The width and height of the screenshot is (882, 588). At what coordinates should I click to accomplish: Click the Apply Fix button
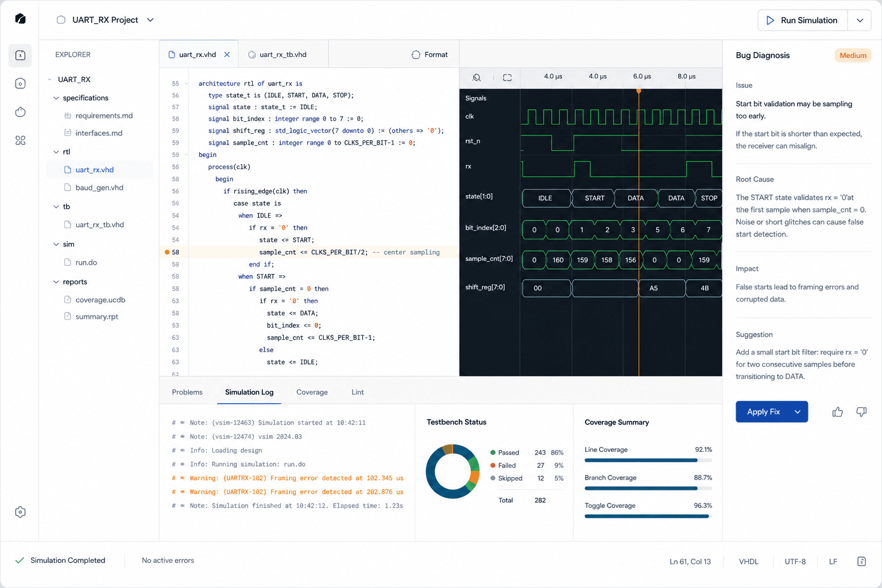[763, 412]
